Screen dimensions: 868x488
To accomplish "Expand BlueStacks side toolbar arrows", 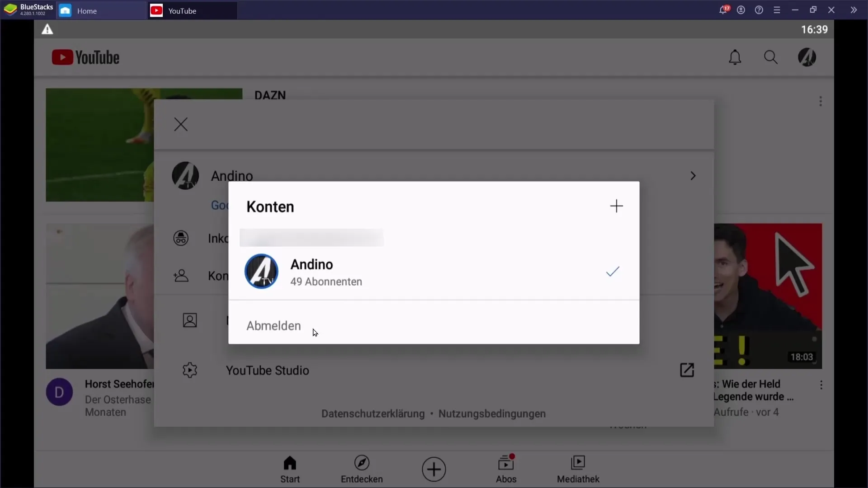I will (854, 10).
